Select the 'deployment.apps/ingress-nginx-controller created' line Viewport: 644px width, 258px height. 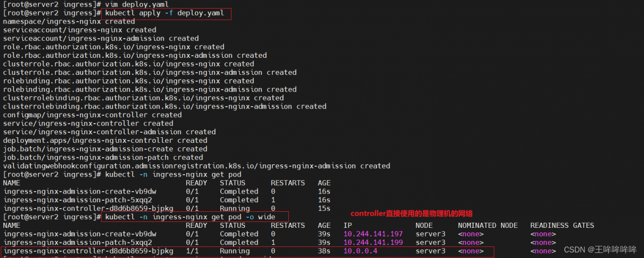105,140
